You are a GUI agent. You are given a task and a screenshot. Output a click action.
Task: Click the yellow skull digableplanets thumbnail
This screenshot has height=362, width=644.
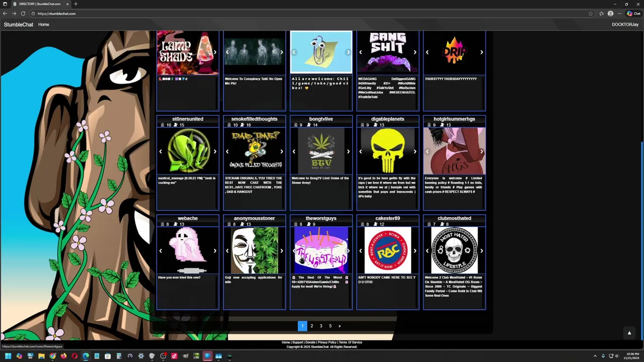(x=387, y=151)
